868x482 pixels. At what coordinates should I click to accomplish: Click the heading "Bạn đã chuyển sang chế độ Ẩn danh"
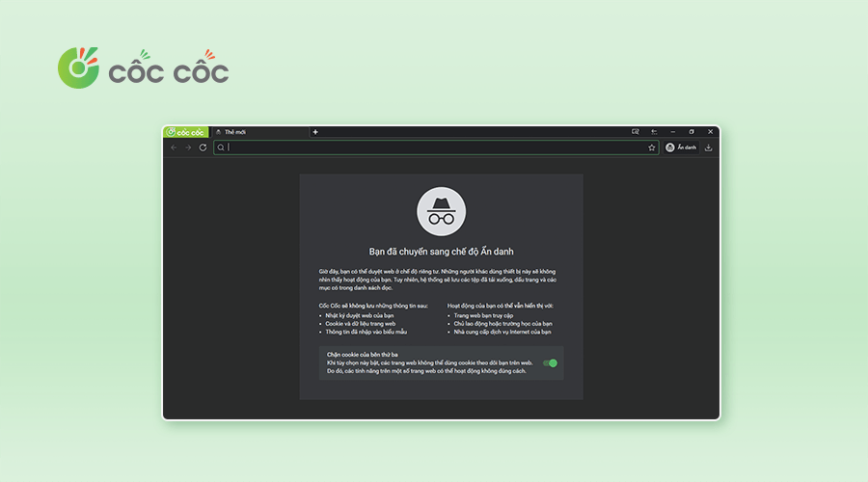tap(441, 252)
